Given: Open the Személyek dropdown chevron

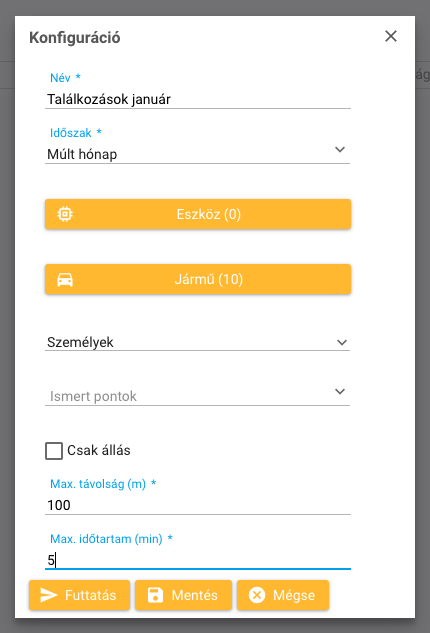Looking at the screenshot, I should coord(342,343).
